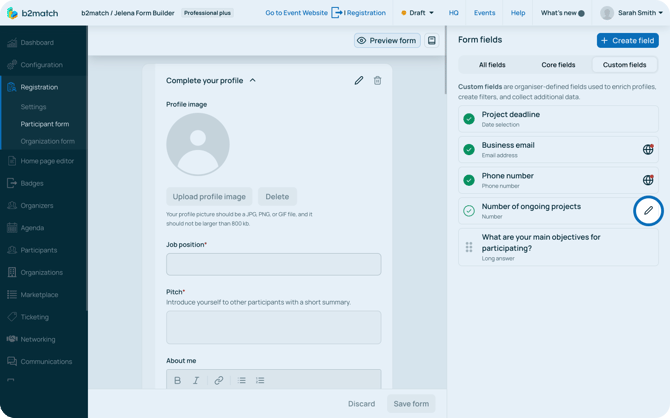
Task: Click Delete profile image button
Action: click(277, 197)
